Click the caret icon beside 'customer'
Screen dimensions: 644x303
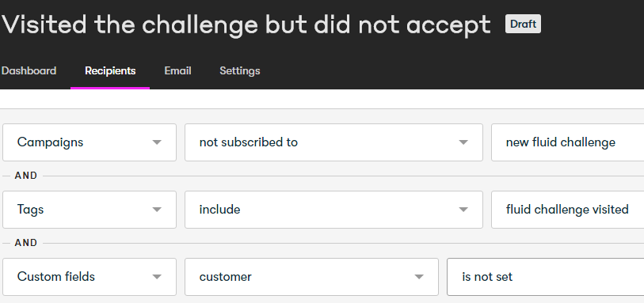(x=418, y=277)
